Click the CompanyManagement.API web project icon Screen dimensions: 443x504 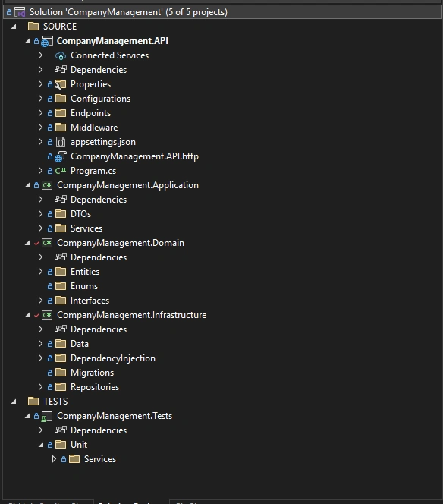(47, 41)
